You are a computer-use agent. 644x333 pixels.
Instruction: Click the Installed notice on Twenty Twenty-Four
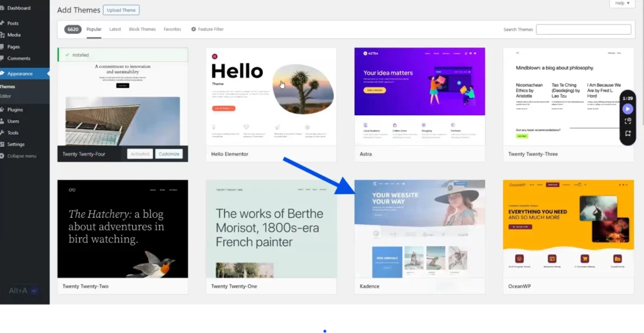[x=123, y=55]
